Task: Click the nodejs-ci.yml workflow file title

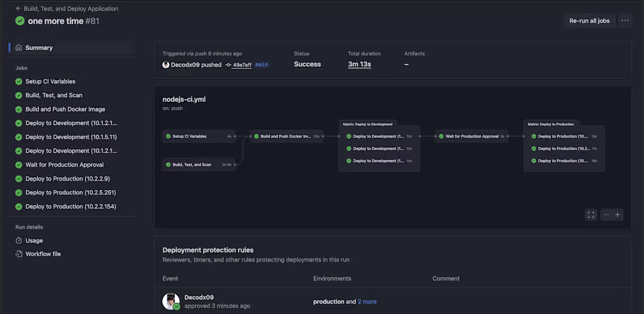Action: tap(184, 99)
